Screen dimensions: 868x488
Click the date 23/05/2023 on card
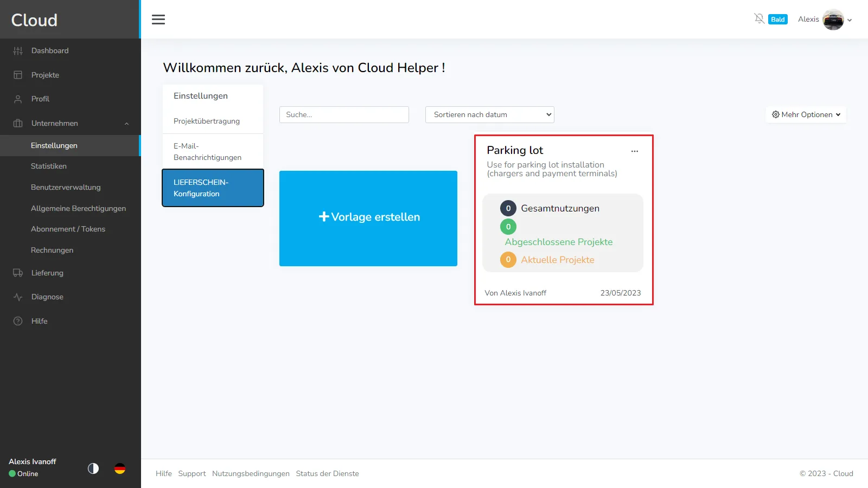point(621,293)
